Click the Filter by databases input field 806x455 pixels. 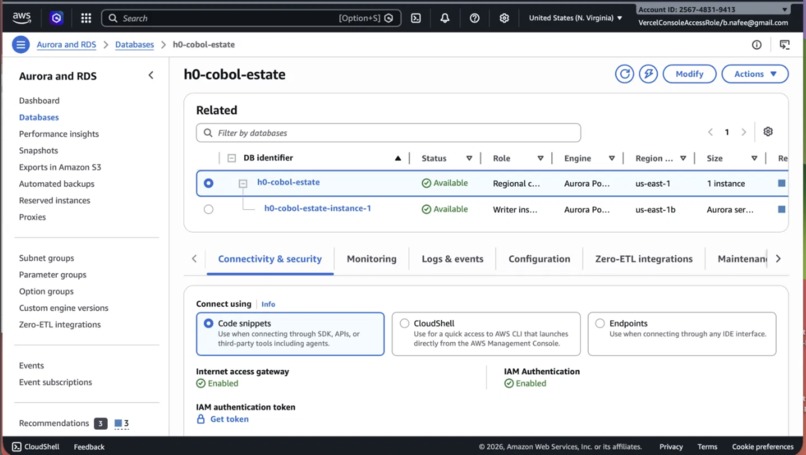[x=388, y=133]
